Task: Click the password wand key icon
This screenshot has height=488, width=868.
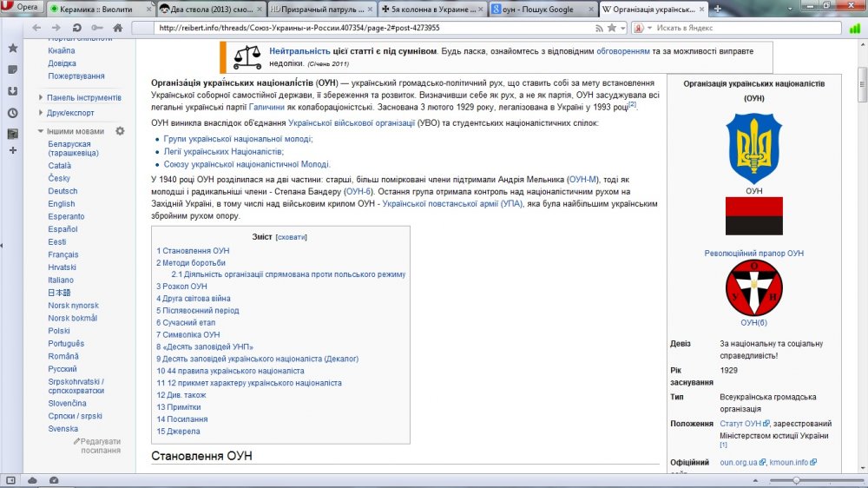Action: point(97,28)
